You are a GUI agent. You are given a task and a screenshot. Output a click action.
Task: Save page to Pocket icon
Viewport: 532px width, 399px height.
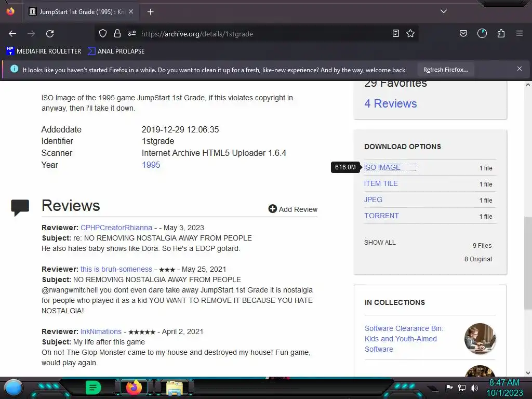463,33
